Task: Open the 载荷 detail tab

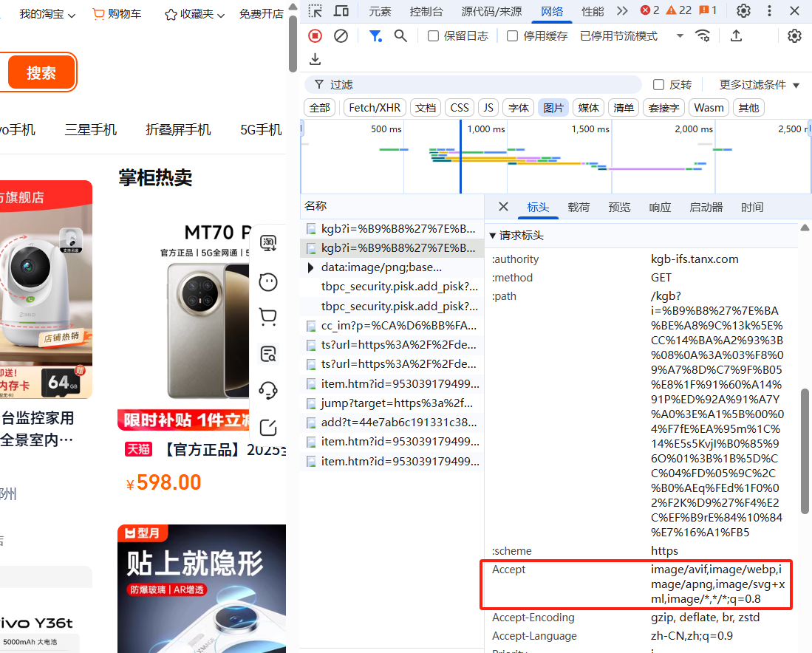Action: coord(579,207)
